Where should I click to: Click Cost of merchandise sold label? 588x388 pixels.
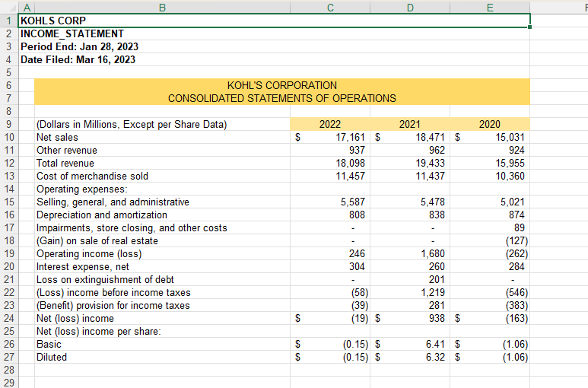(92, 177)
